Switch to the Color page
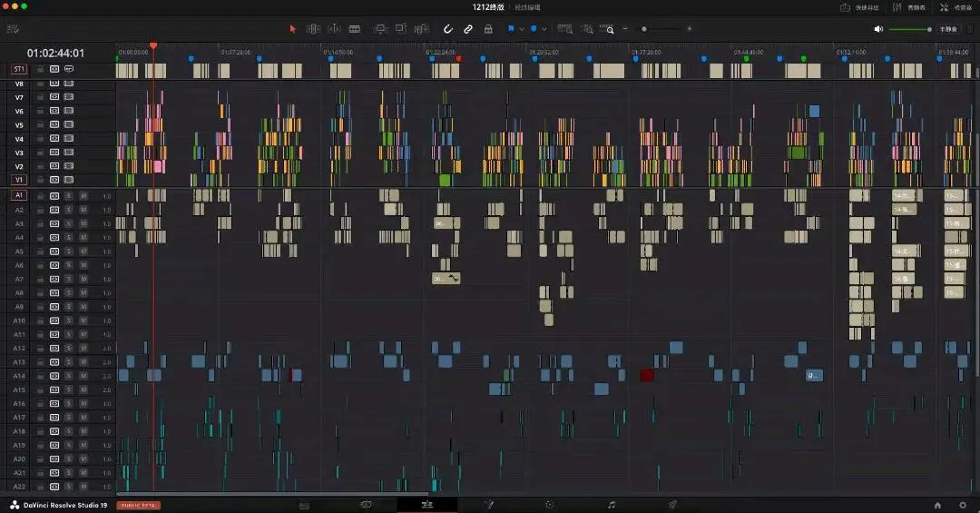 [x=549, y=505]
